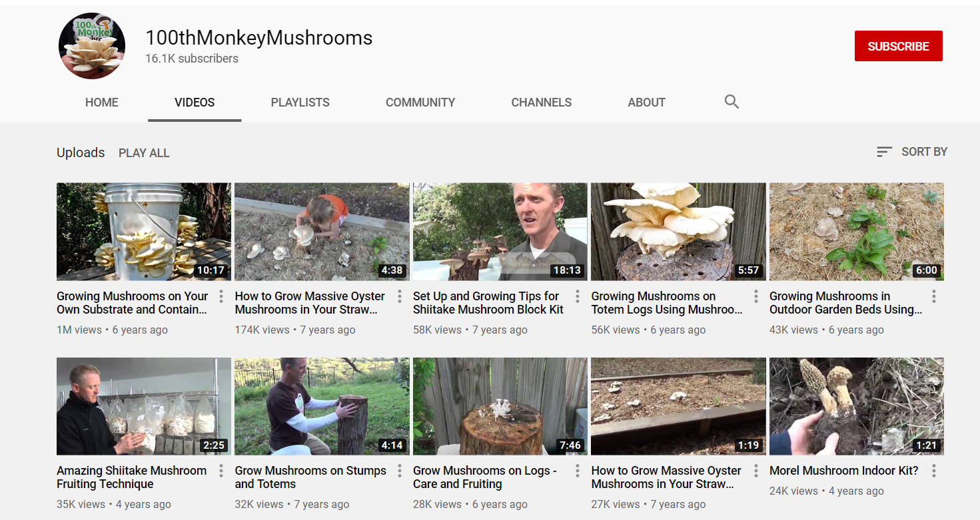Open the Sort By dropdown

click(x=911, y=152)
